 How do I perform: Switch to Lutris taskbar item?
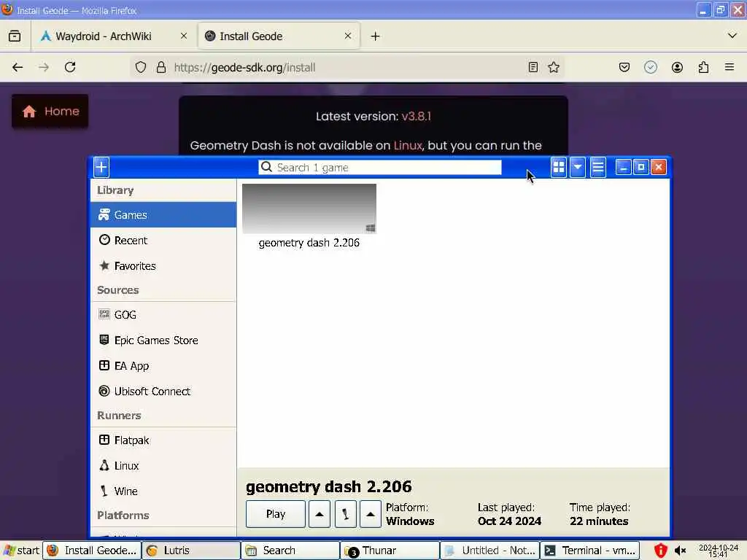[x=191, y=551]
